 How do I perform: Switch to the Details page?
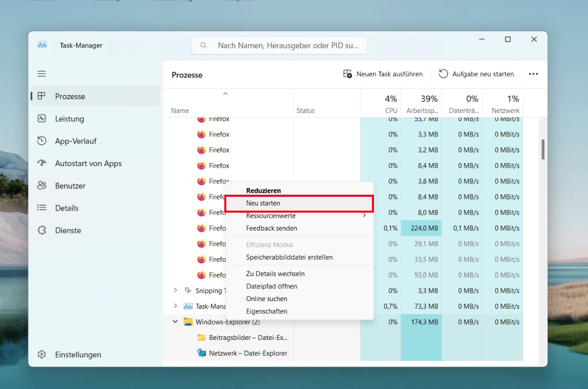[x=66, y=208]
